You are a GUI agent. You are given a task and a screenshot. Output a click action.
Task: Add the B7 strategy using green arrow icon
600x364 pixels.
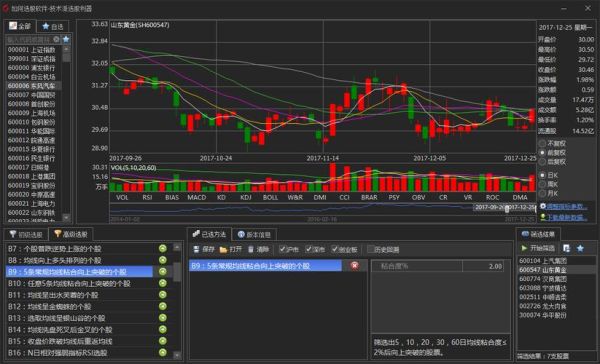tap(163, 248)
